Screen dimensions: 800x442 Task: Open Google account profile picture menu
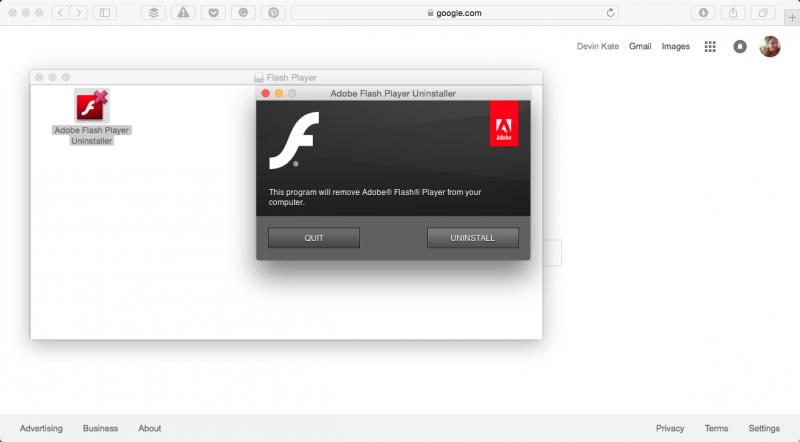(x=770, y=46)
